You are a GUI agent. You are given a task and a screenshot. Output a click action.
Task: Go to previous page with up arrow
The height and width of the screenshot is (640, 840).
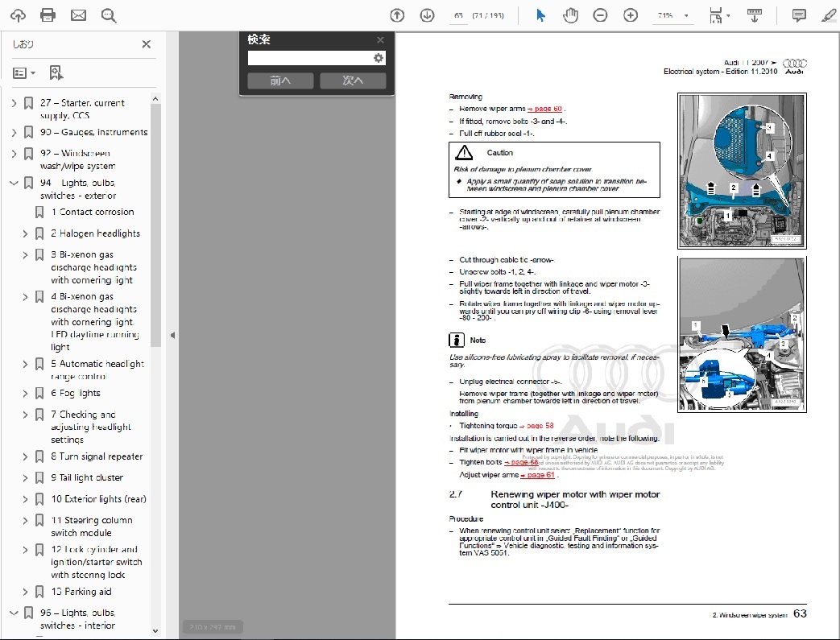point(397,15)
